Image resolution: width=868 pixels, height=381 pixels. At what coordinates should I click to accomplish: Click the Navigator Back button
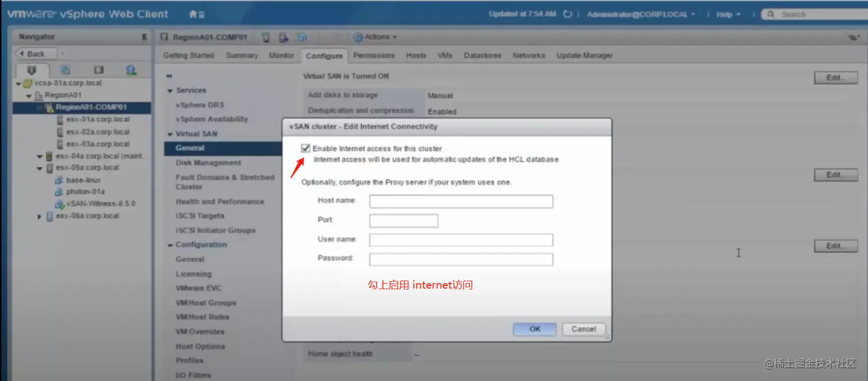point(35,53)
